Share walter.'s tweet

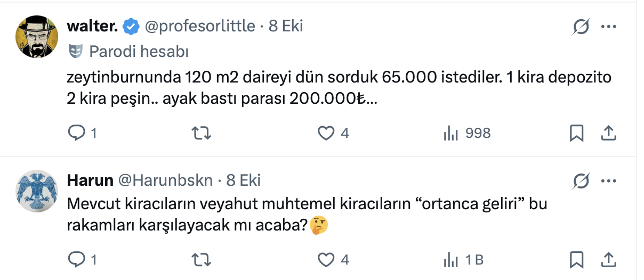tap(608, 133)
